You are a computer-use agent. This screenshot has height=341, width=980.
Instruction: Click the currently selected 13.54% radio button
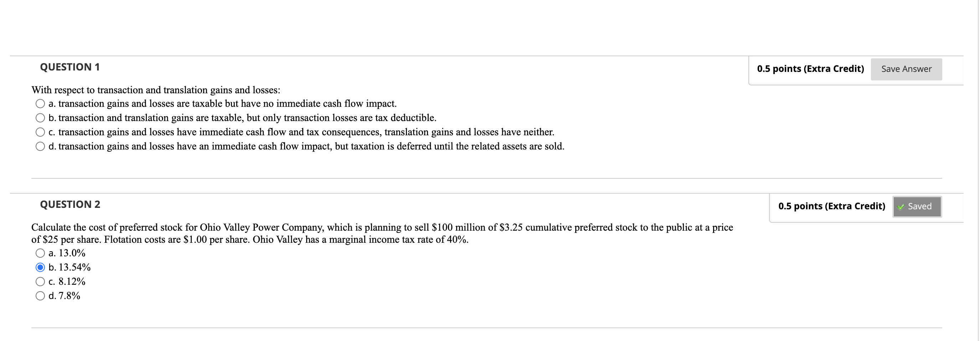[x=40, y=267]
